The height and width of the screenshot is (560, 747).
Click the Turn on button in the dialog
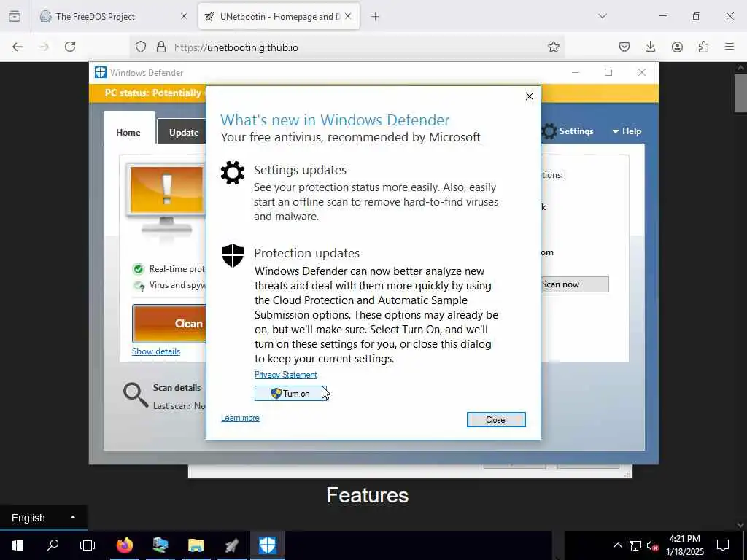click(x=290, y=393)
